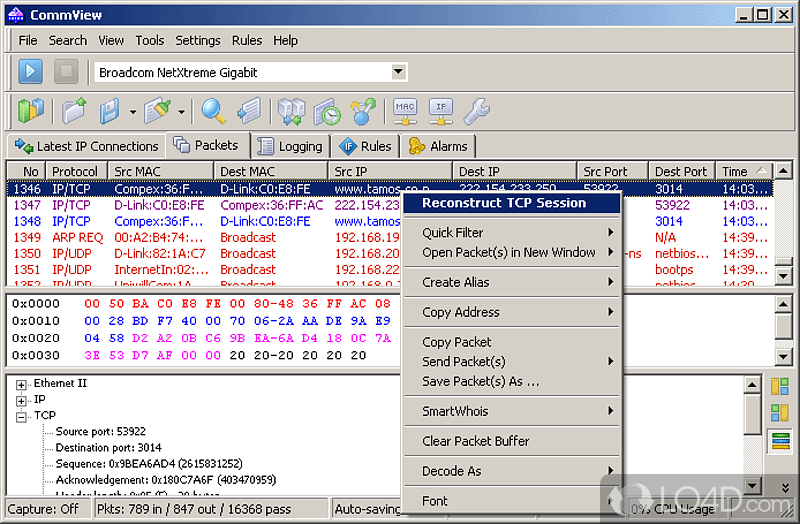Select the bottom horizontal layout icon
Screen dimensions: 800x524
[780, 441]
